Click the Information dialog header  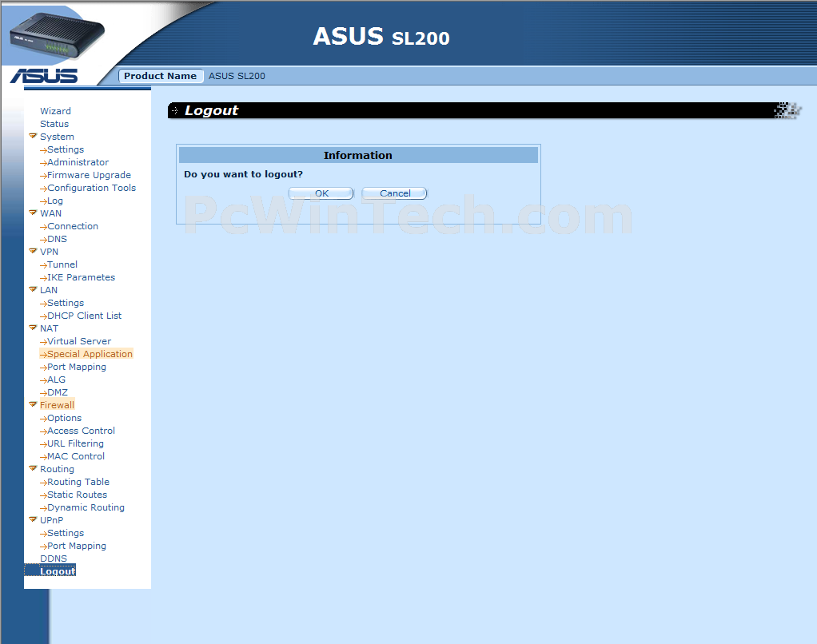click(x=358, y=155)
